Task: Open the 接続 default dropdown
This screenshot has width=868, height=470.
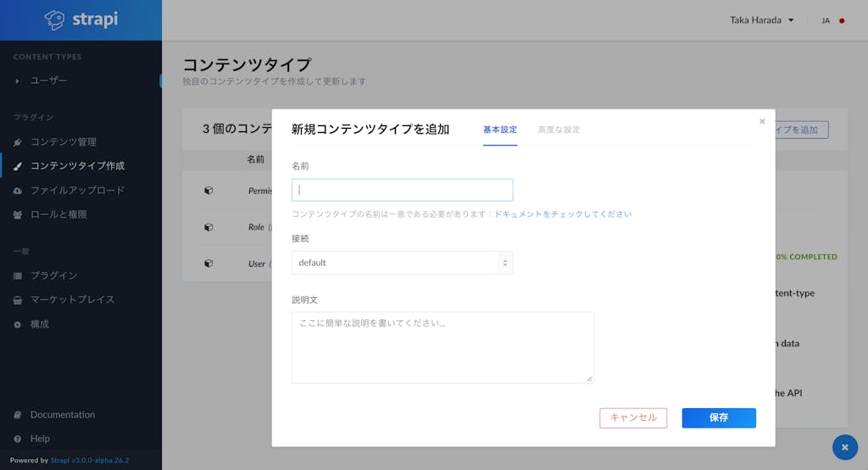Action: 402,263
